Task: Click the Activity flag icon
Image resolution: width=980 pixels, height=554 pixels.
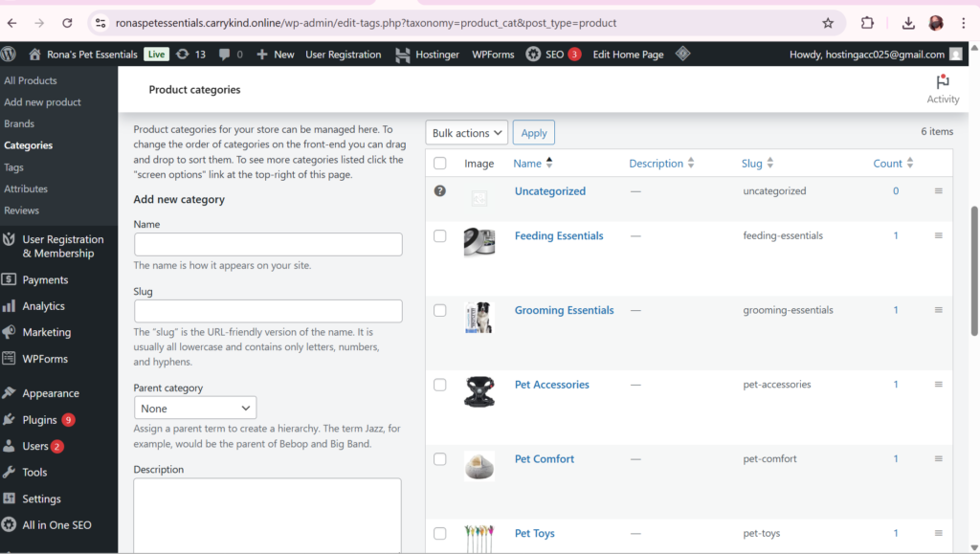Action: tap(943, 83)
